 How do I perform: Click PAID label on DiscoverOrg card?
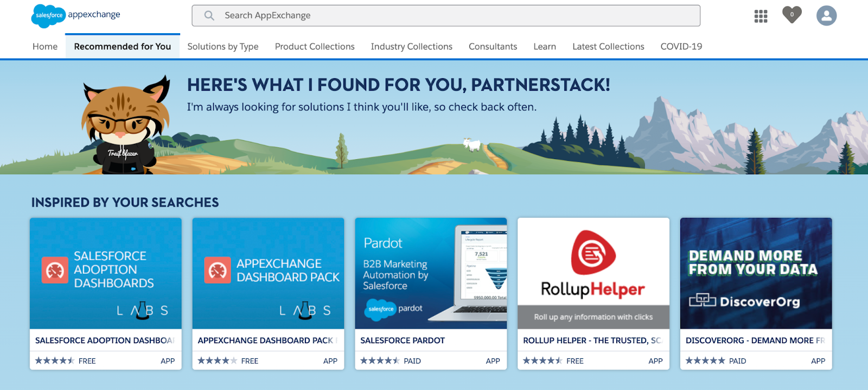click(737, 361)
